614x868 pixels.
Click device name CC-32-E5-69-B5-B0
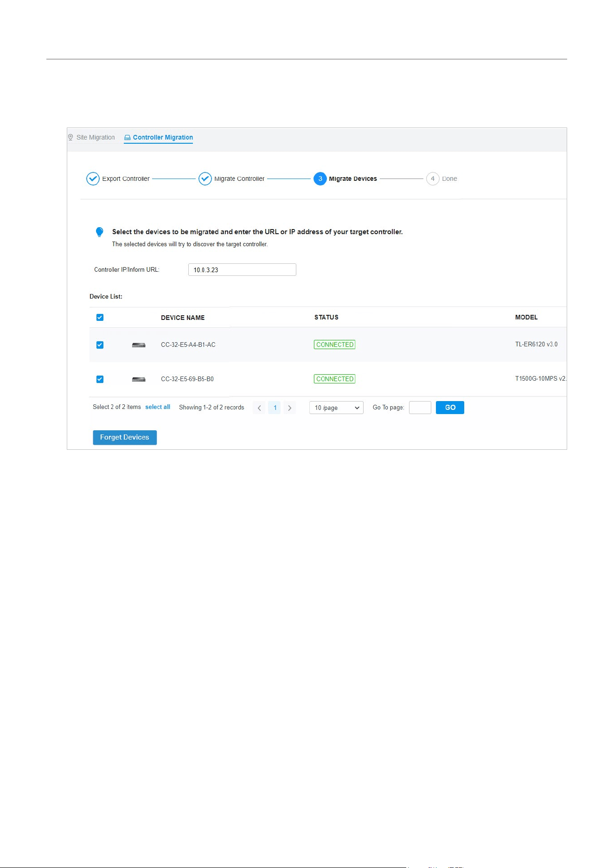pos(187,379)
